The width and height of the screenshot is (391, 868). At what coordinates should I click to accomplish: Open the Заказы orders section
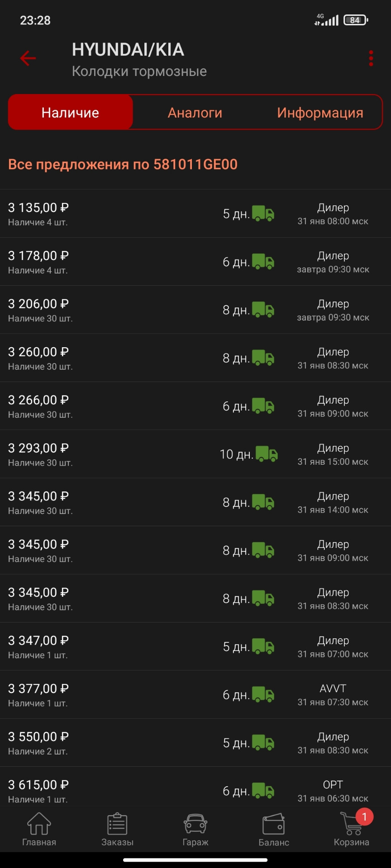click(x=117, y=829)
